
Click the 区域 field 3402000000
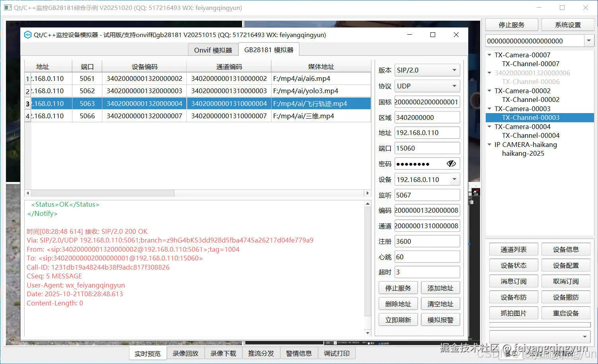click(x=427, y=117)
